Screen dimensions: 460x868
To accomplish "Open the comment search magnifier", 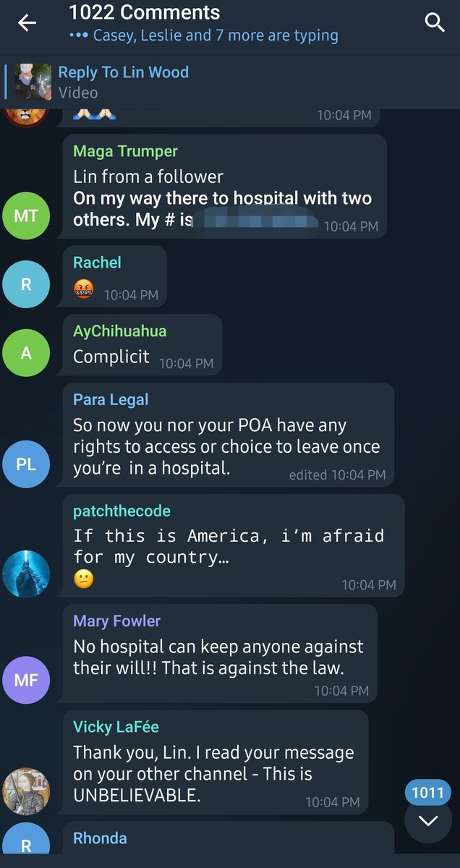I will (435, 23).
